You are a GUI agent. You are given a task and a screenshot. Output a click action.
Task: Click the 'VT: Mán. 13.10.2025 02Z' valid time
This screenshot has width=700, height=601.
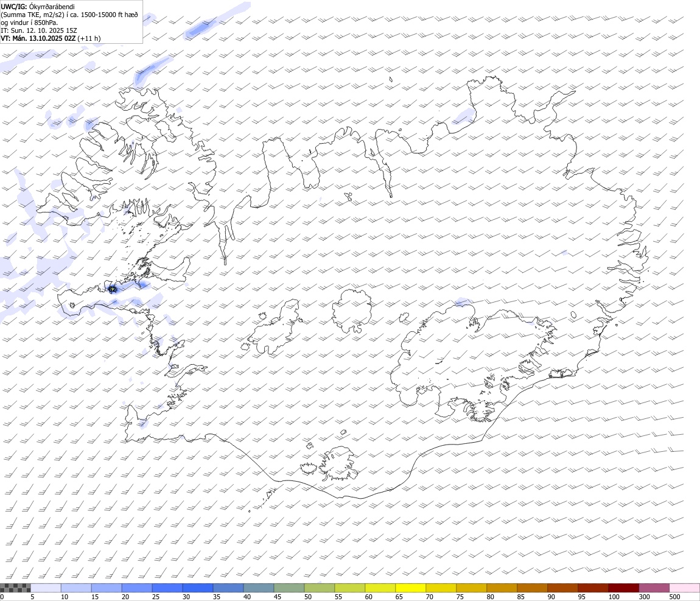[38, 38]
